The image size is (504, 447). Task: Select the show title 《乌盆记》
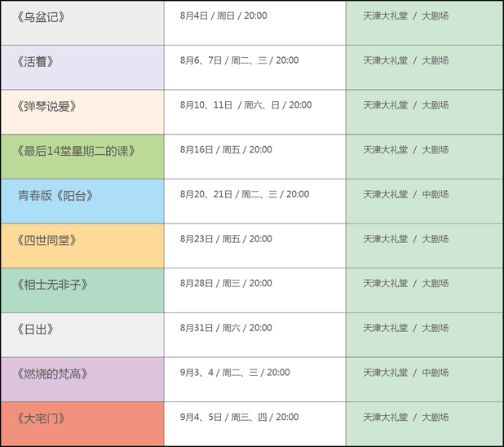pyautogui.click(x=41, y=17)
